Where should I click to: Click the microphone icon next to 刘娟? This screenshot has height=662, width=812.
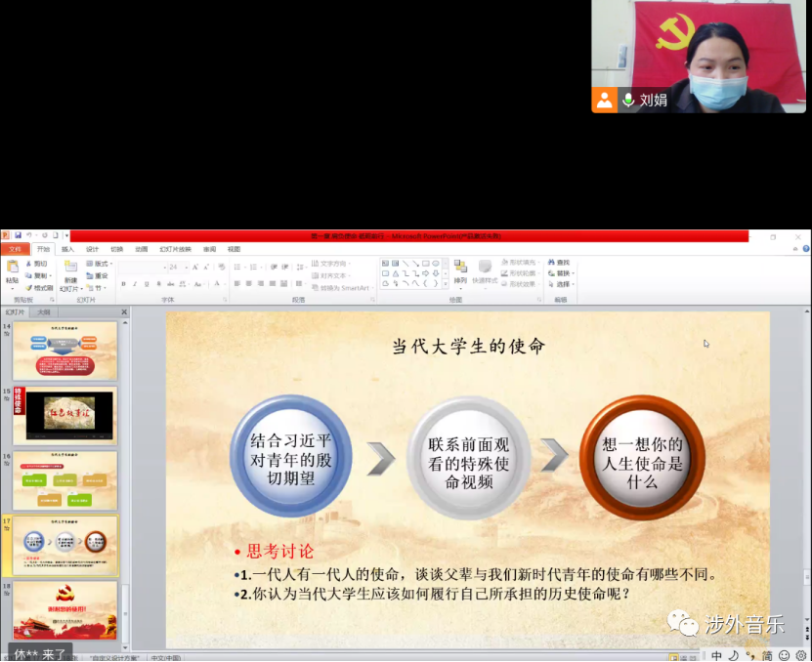pos(628,100)
